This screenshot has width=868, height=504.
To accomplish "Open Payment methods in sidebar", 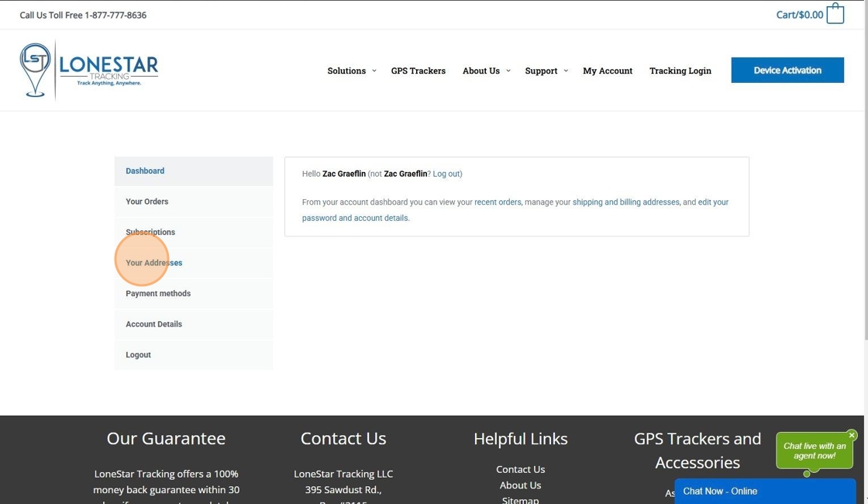I will (x=194, y=294).
